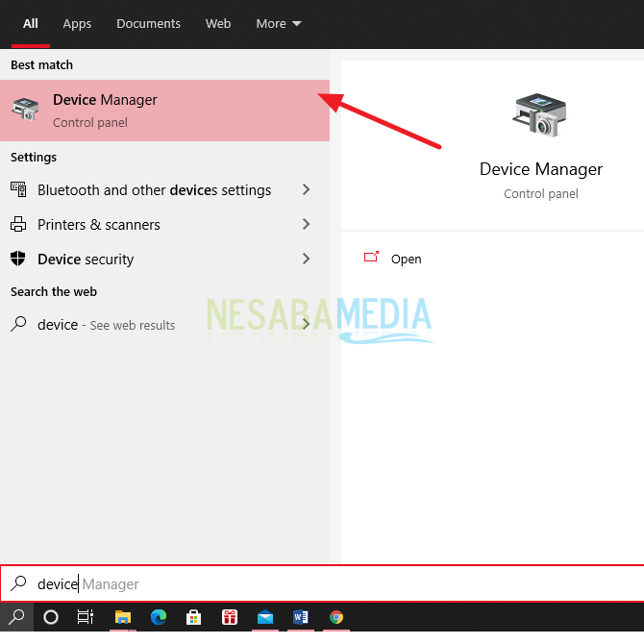The image size is (644, 644).
Task: Open Mail app from taskbar
Action: coord(265,617)
